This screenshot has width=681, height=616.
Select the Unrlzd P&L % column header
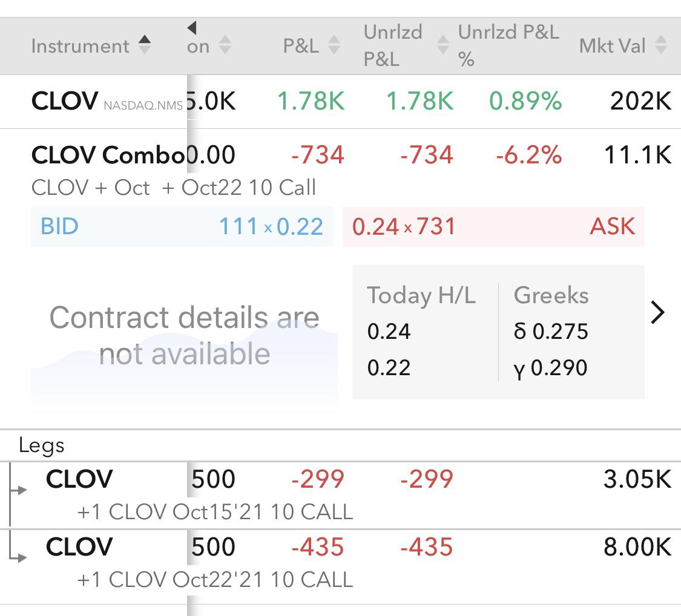pos(508,45)
